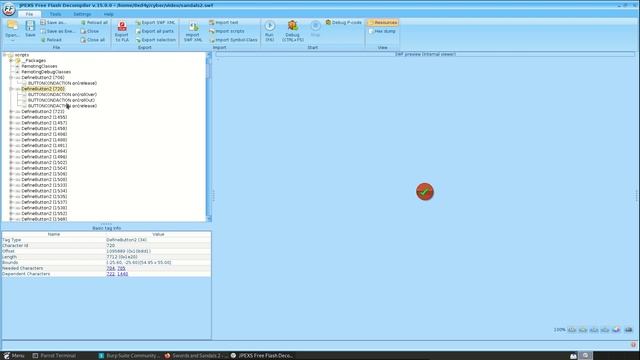Click the 100% zoom label in preview

(559, 330)
